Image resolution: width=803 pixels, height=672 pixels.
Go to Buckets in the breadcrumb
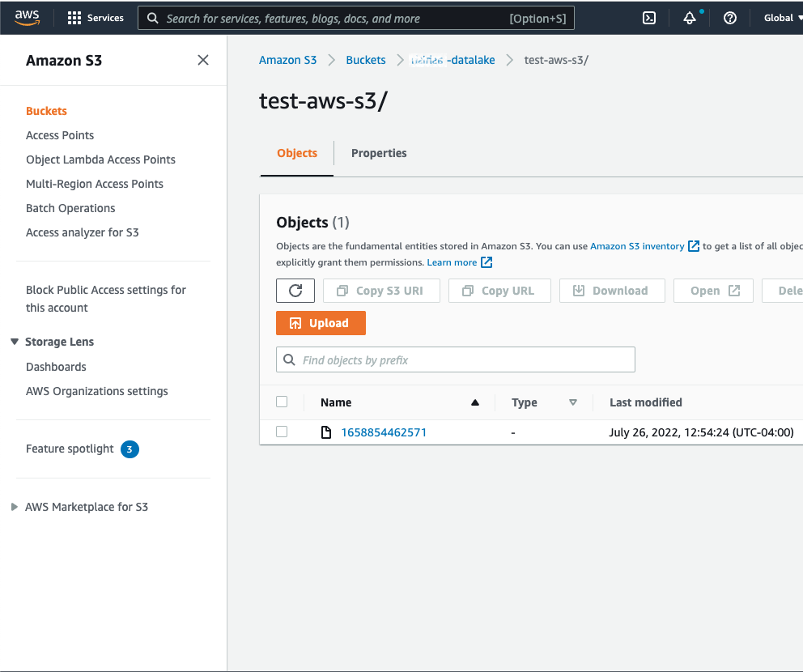coord(366,60)
